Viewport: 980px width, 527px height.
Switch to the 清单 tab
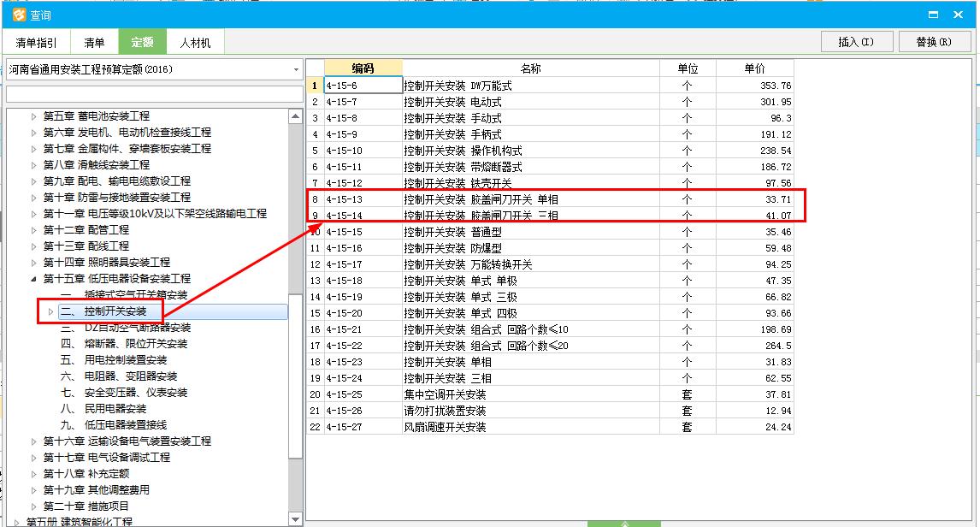94,43
